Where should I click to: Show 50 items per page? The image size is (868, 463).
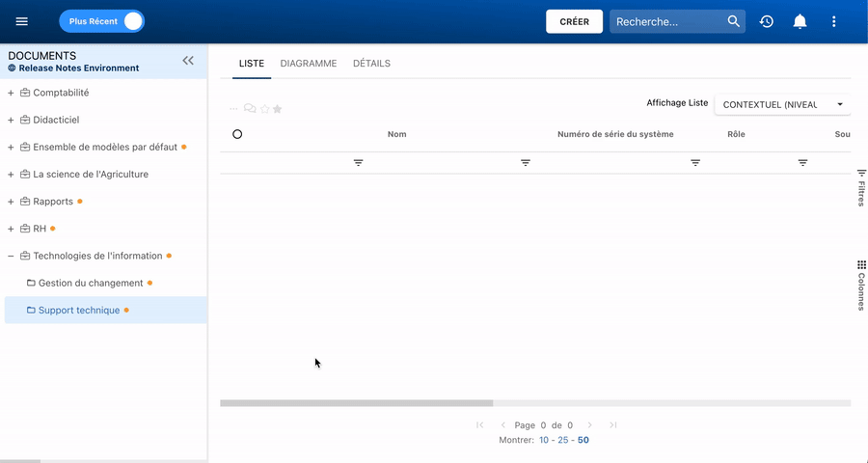(583, 440)
